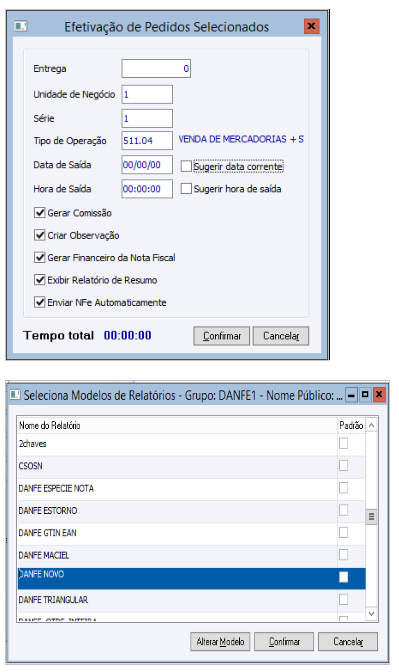Click the Efetivação de Pedidos window title icon
Image resolution: width=399 pixels, height=672 pixels.
[21, 27]
